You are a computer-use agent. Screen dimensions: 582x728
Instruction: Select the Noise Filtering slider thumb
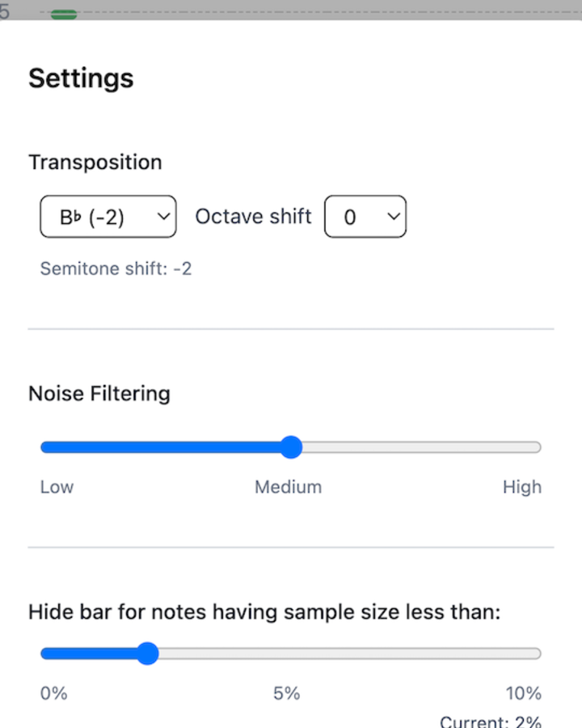pyautogui.click(x=291, y=447)
